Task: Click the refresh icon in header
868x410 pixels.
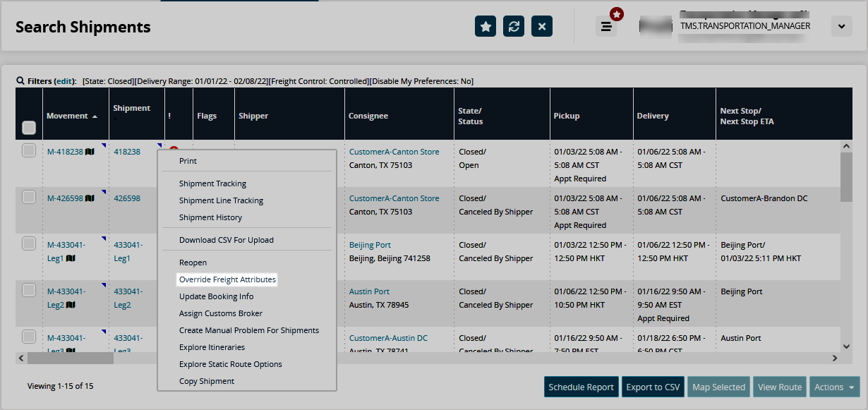Action: coord(514,26)
